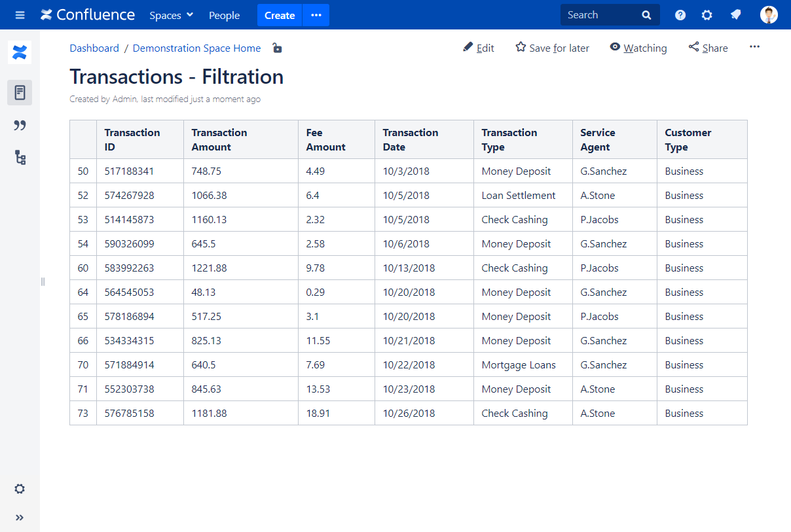The image size is (791, 532).
Task: Toggle the Watching status for this page
Action: click(638, 47)
